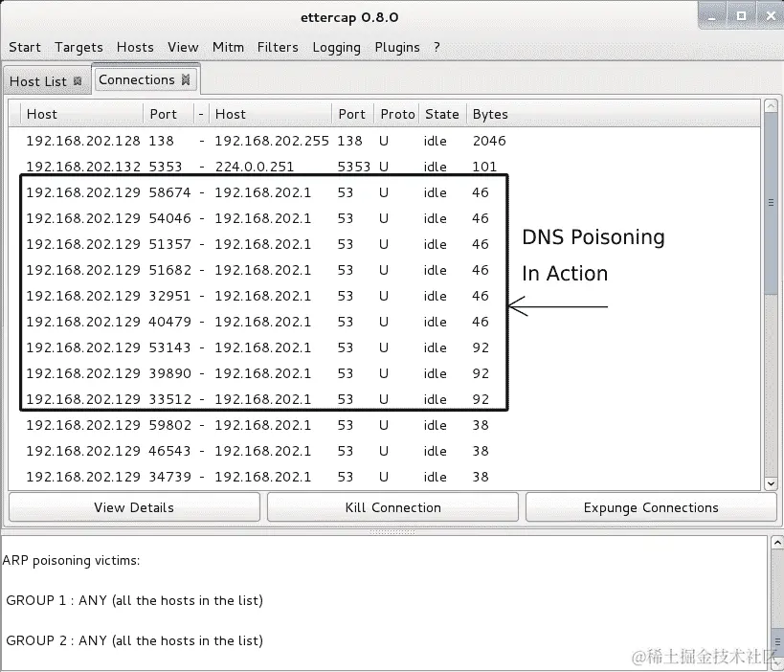Open the Logging menu
Screen dimensions: 784x672
337,47
